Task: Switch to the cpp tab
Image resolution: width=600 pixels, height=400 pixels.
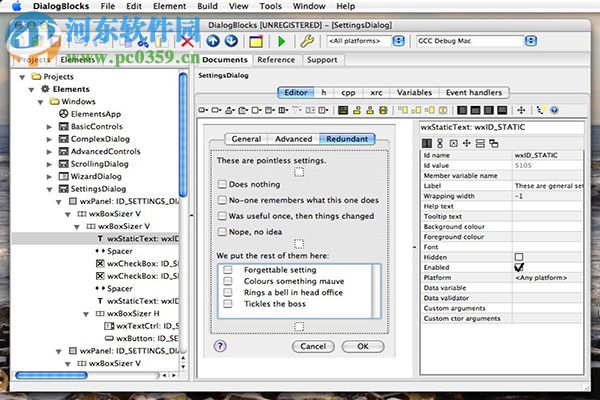Action: [x=348, y=92]
